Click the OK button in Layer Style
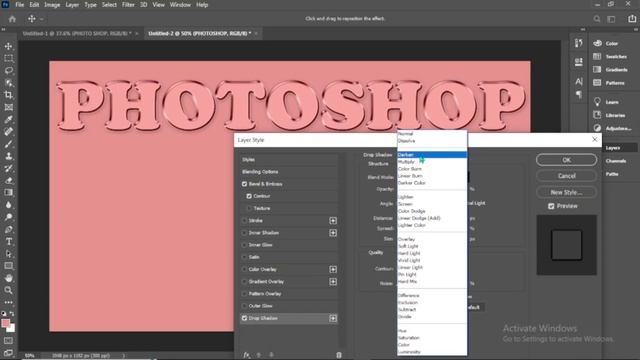640x360 pixels. coord(567,160)
